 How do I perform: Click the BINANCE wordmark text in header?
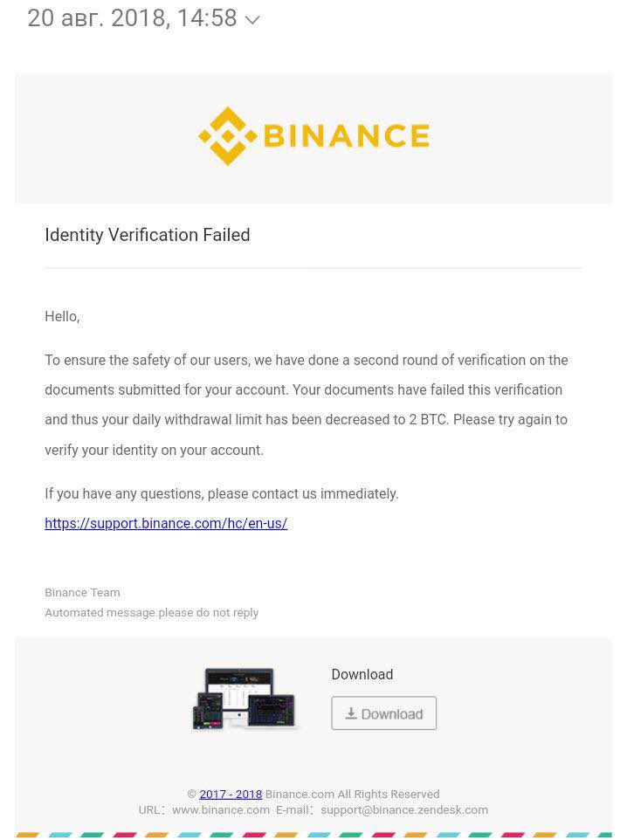[347, 135]
